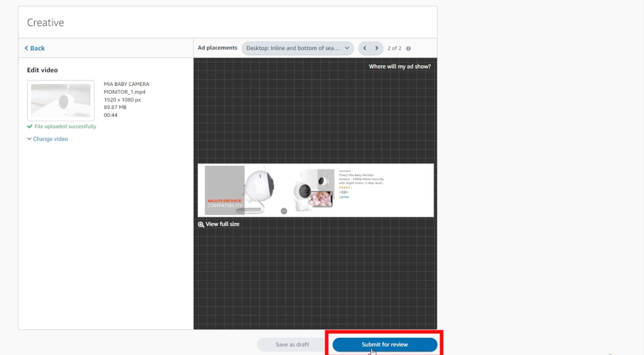Click the '00:44' duration text

tap(110, 115)
